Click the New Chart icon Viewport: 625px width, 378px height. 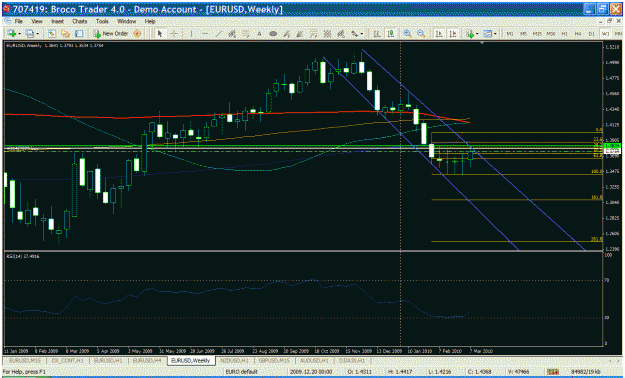[12, 34]
